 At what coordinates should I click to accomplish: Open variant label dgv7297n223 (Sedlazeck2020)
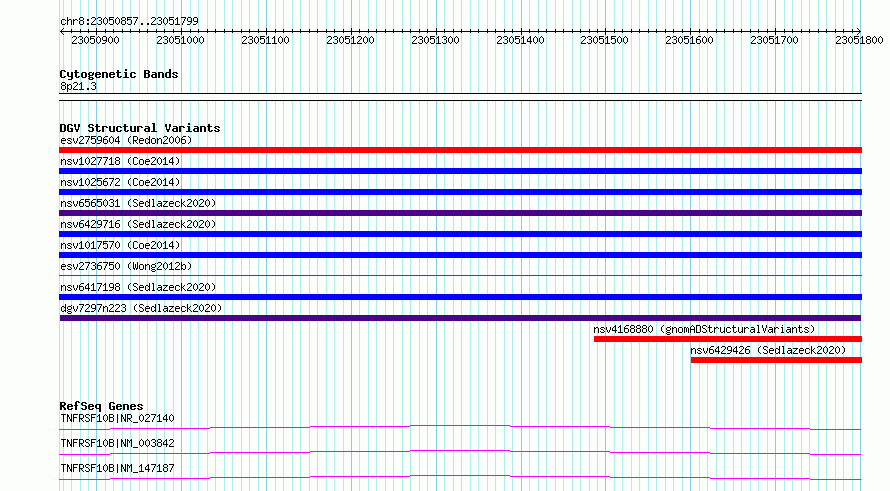coord(141,308)
